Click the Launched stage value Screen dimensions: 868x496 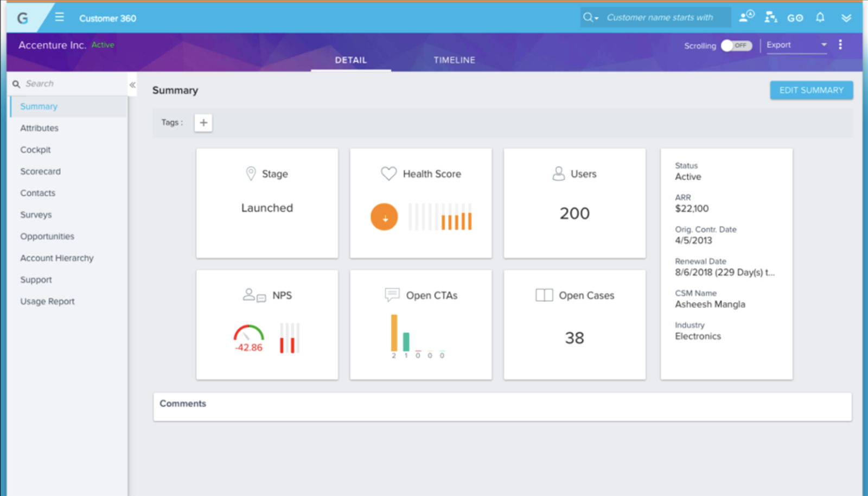[x=267, y=208]
